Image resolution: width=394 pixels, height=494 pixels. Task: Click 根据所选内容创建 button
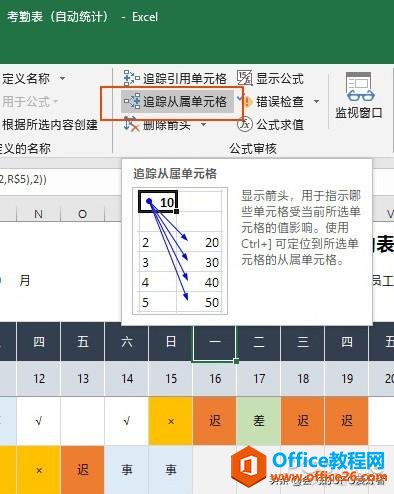click(49, 125)
